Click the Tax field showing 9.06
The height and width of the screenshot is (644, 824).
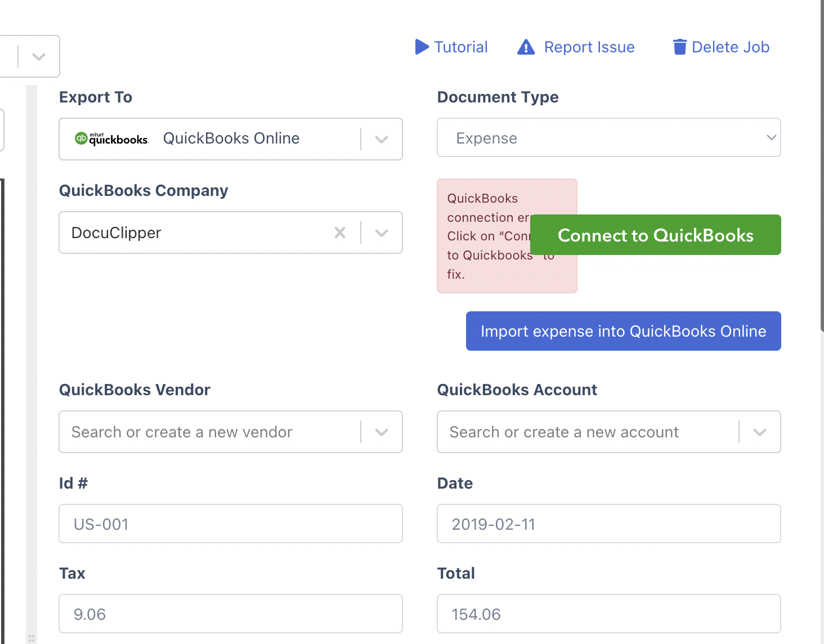pos(231,614)
